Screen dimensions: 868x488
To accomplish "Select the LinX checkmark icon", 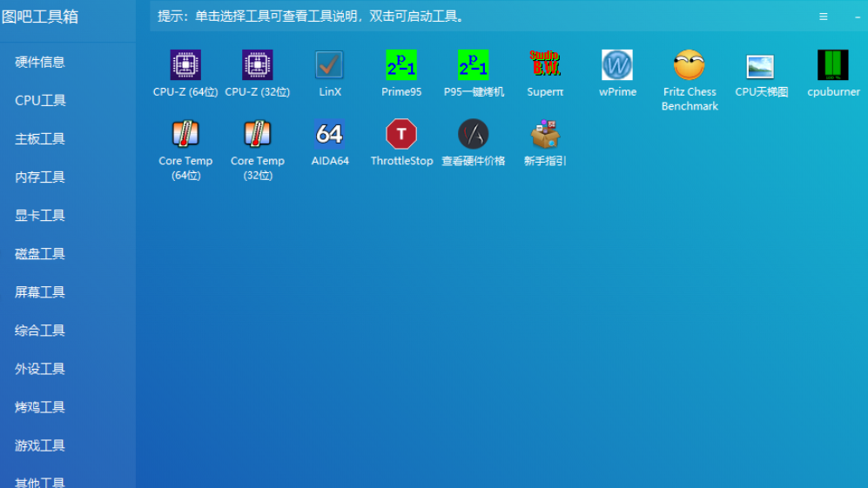I will pyautogui.click(x=329, y=64).
